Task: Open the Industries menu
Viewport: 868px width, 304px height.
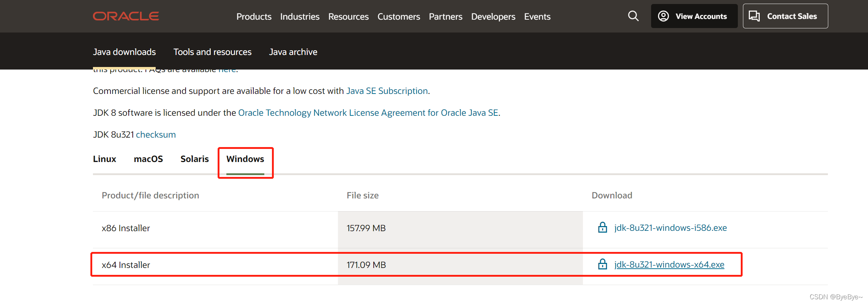Action: 300,17
